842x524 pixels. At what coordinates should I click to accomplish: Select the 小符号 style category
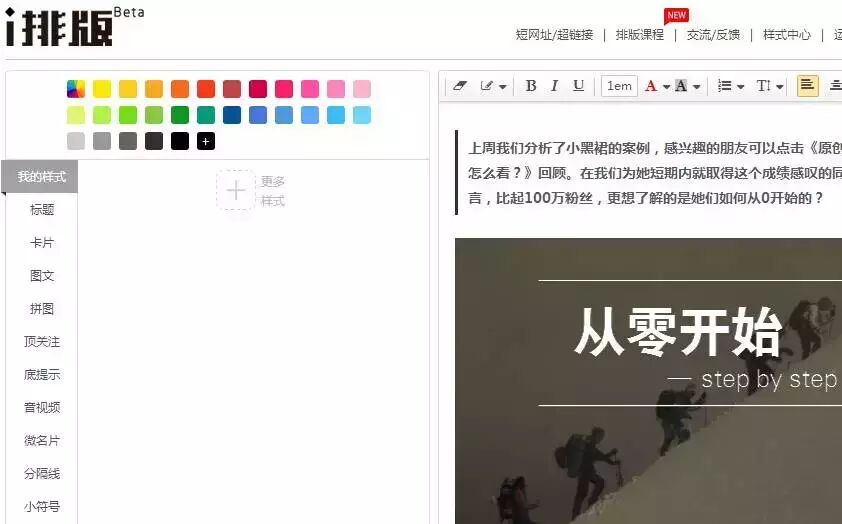42,506
